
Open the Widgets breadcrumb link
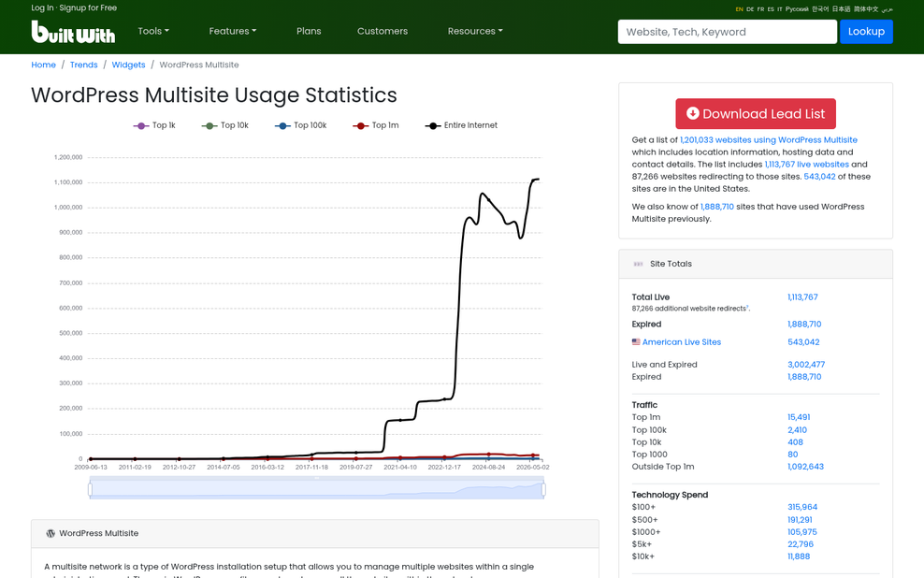128,65
